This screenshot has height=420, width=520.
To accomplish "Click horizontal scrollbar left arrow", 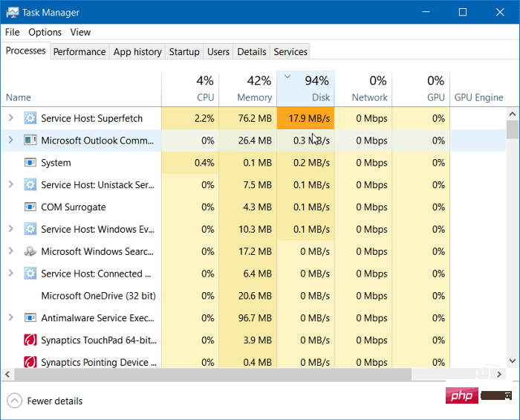I will (x=7, y=375).
